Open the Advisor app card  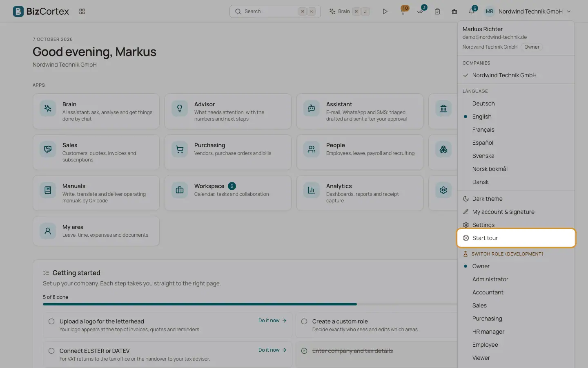[228, 111]
